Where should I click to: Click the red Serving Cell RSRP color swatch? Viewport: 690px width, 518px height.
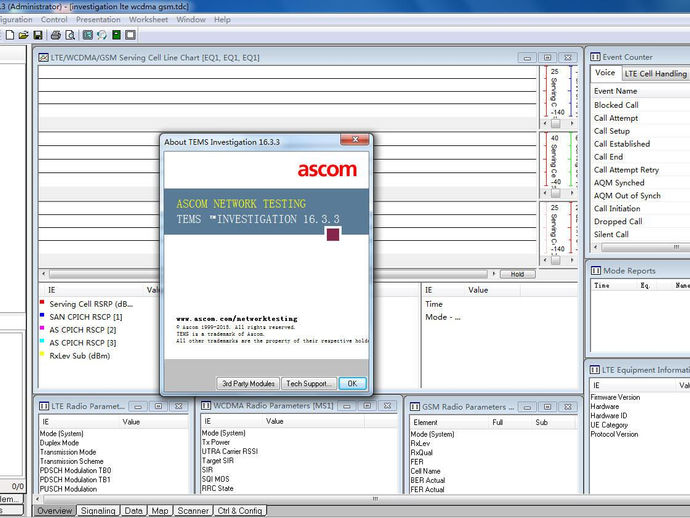[42, 302]
